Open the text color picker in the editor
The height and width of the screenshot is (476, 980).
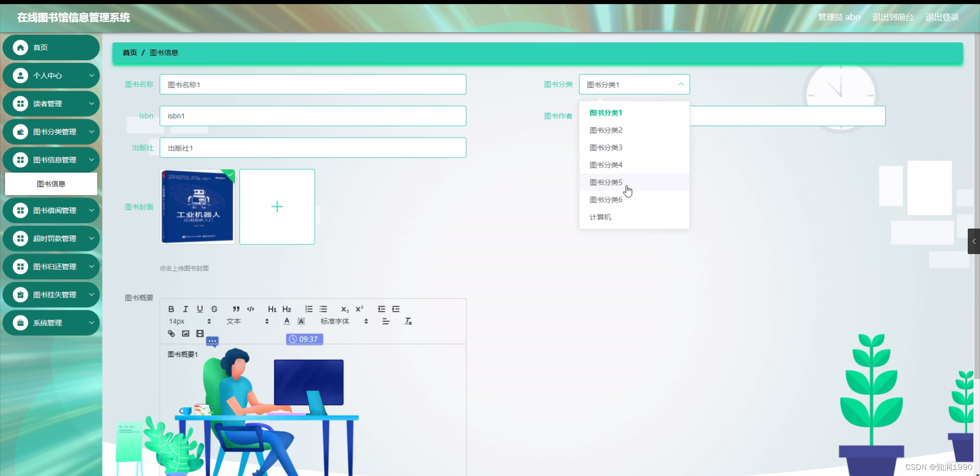coord(286,321)
